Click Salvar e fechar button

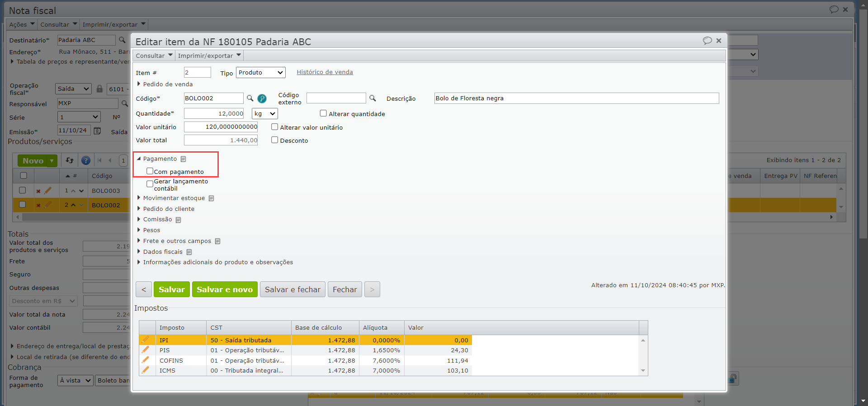pyautogui.click(x=292, y=289)
